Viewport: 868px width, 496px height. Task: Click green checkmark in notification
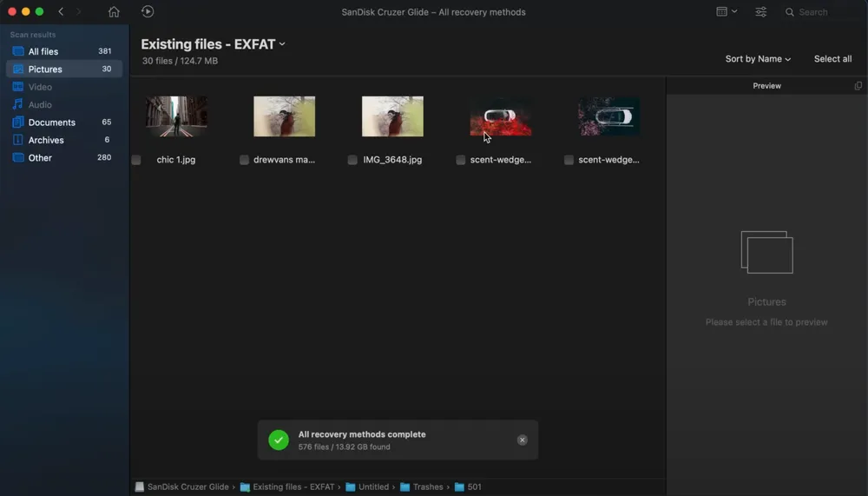tap(279, 440)
